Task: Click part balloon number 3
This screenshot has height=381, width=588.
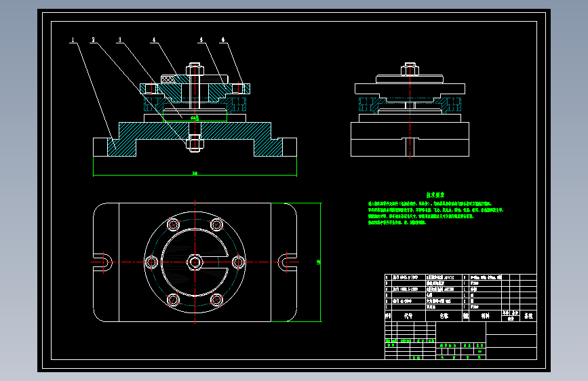Action: click(x=119, y=40)
